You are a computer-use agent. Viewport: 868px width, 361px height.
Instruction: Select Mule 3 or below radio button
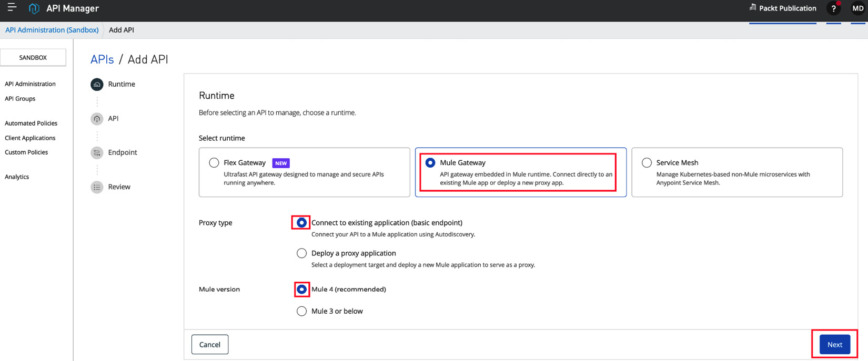pos(301,311)
